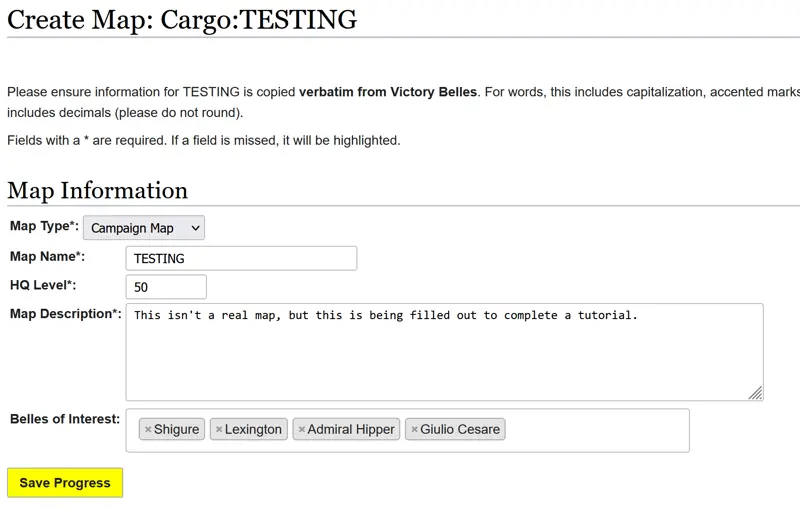Delete Admiral Hipper using its x icon
This screenshot has height=508, width=800.
(302, 430)
